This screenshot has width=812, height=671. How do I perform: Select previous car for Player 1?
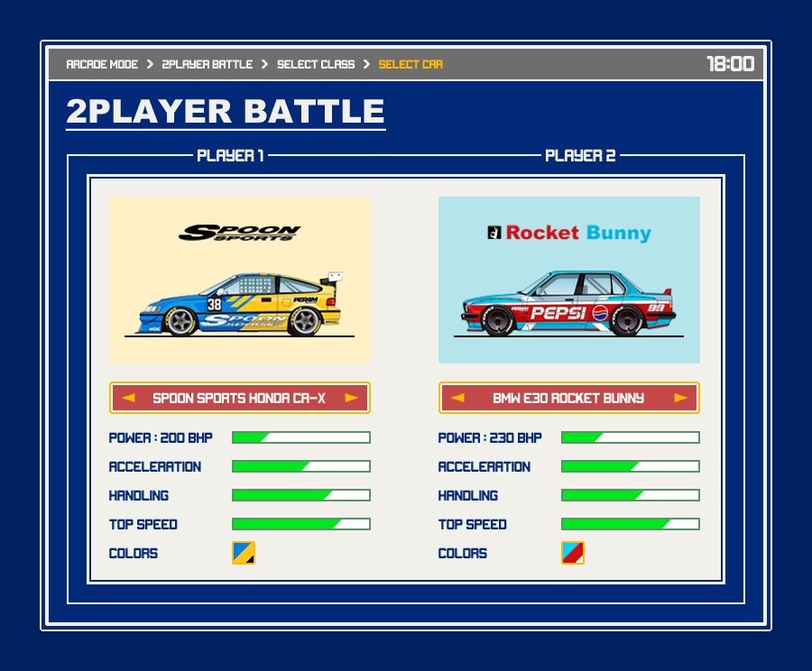pyautogui.click(x=128, y=398)
